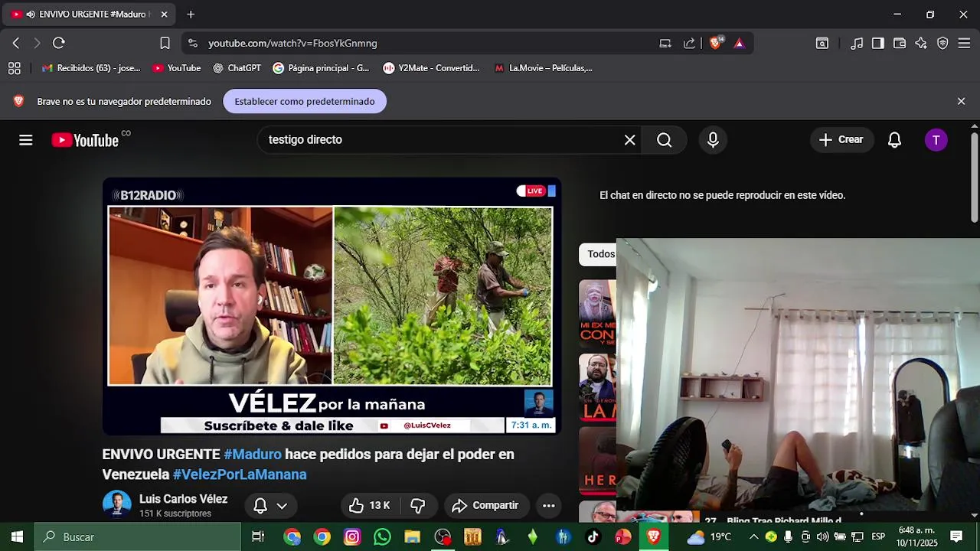Open the YouTube notifications bell
This screenshot has height=551, width=980.
(x=894, y=140)
